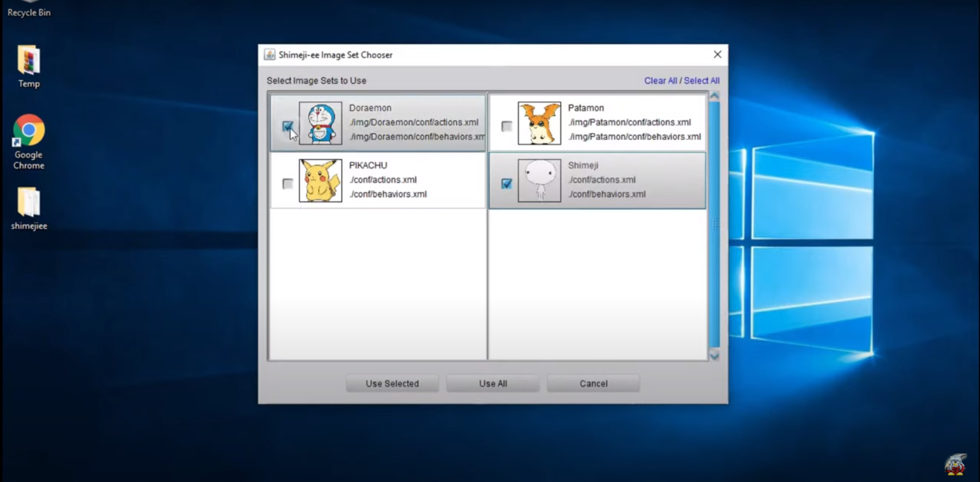The height and width of the screenshot is (482, 980).
Task: Click the Use All button
Action: point(493,383)
